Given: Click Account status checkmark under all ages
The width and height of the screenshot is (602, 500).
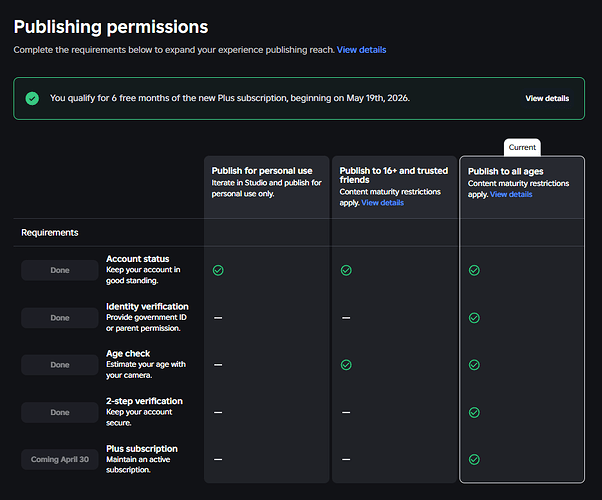Looking at the screenshot, I should click(474, 270).
